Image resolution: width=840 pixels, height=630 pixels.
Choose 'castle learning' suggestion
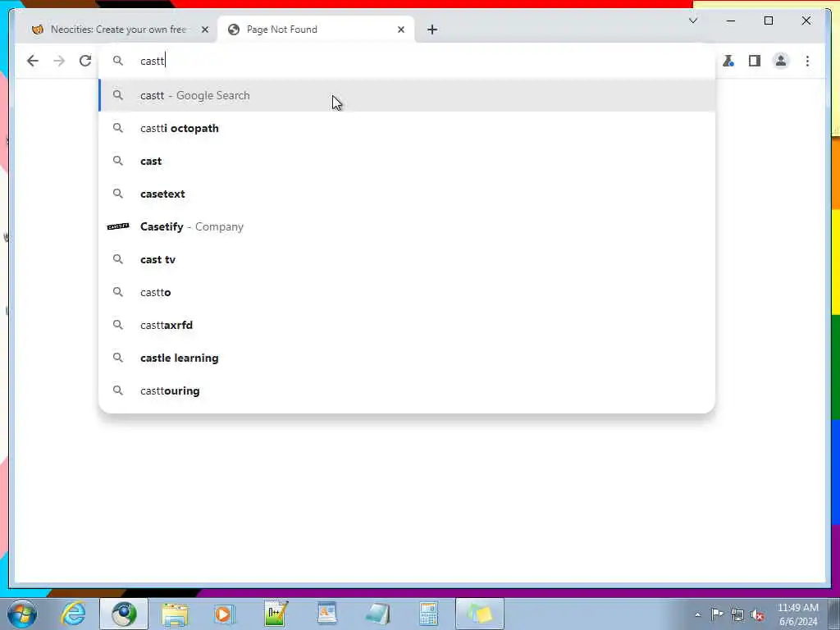coord(407,358)
